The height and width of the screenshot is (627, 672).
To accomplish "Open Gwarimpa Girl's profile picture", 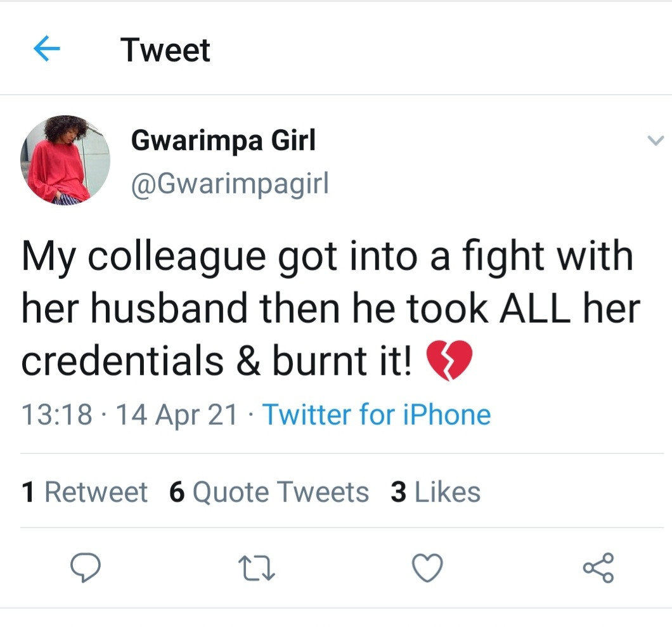I will (65, 160).
